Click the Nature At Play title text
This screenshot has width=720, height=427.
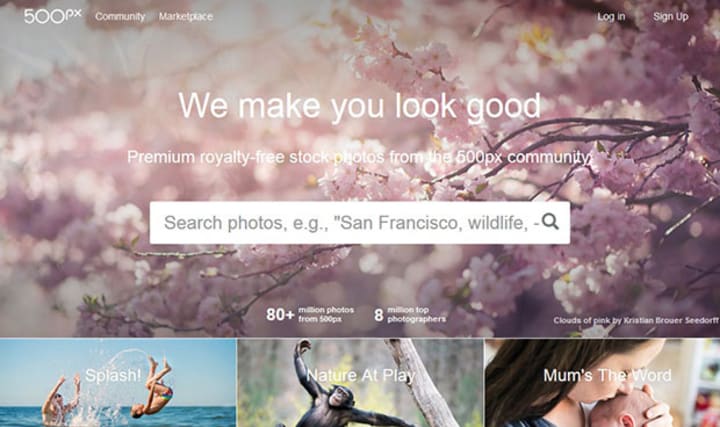[x=360, y=376]
